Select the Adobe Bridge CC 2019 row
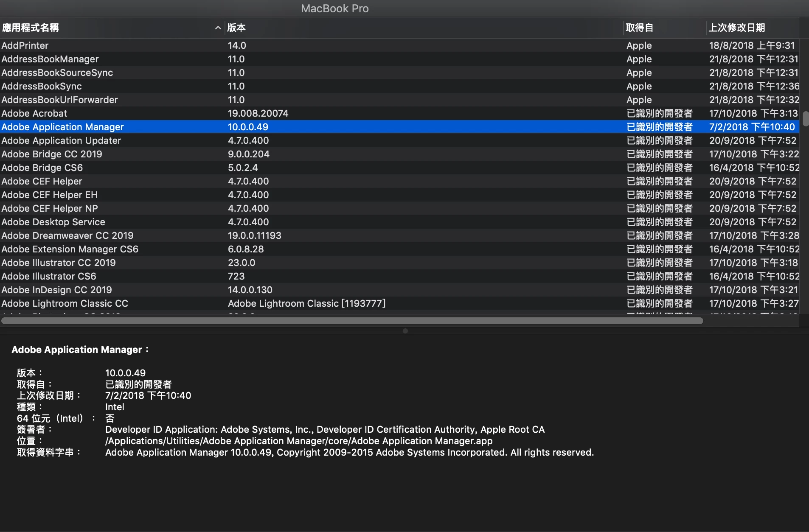Viewport: 809px width, 532px height. [x=399, y=154]
